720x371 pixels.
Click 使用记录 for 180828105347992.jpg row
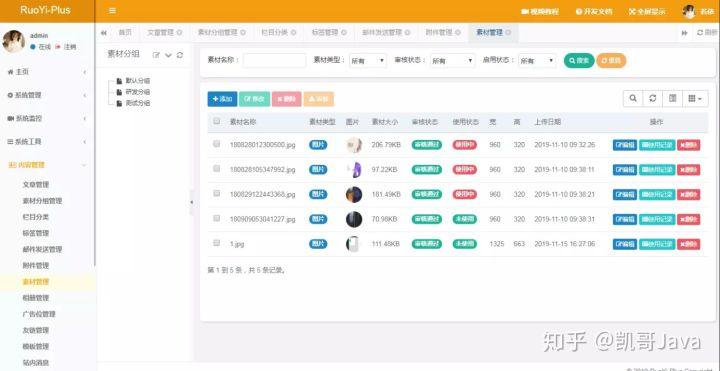coord(657,170)
